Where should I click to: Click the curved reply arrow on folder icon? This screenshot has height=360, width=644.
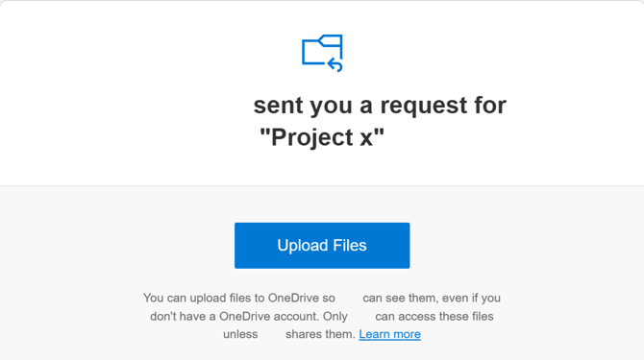click(x=335, y=64)
